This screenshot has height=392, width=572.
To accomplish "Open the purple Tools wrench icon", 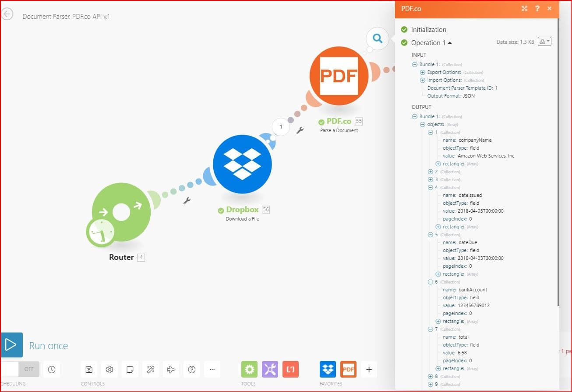I will pos(270,369).
